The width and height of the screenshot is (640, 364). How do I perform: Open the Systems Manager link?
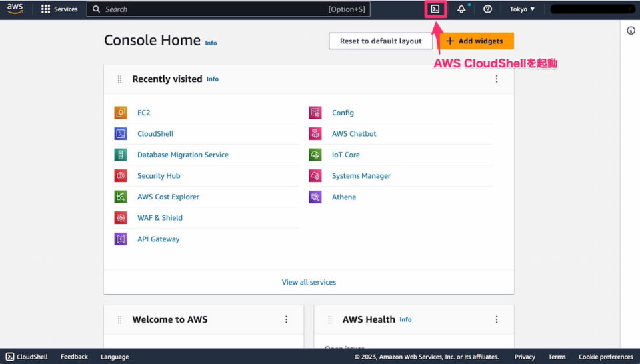click(361, 176)
